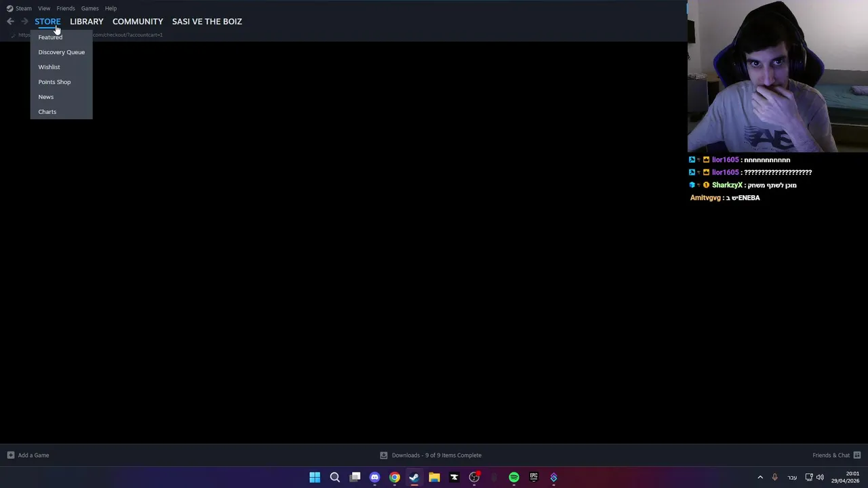Open Windows Search from the taskbar
The width and height of the screenshot is (868, 488).
(335, 477)
